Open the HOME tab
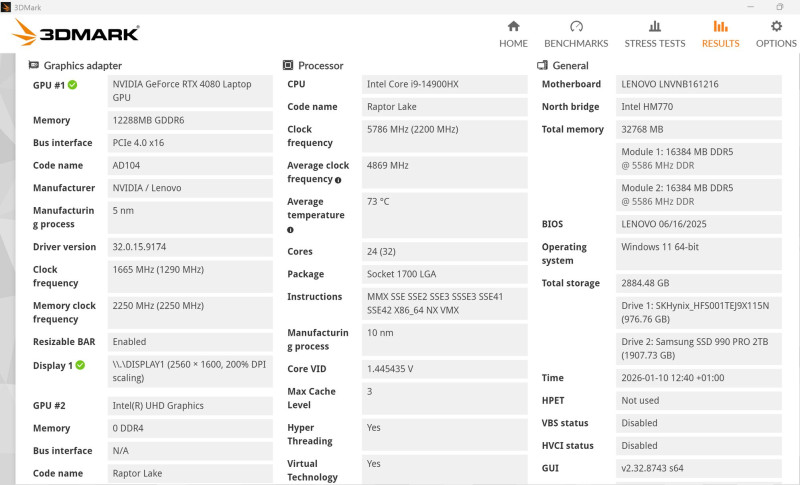Viewport: 800px width, 485px height. click(513, 34)
